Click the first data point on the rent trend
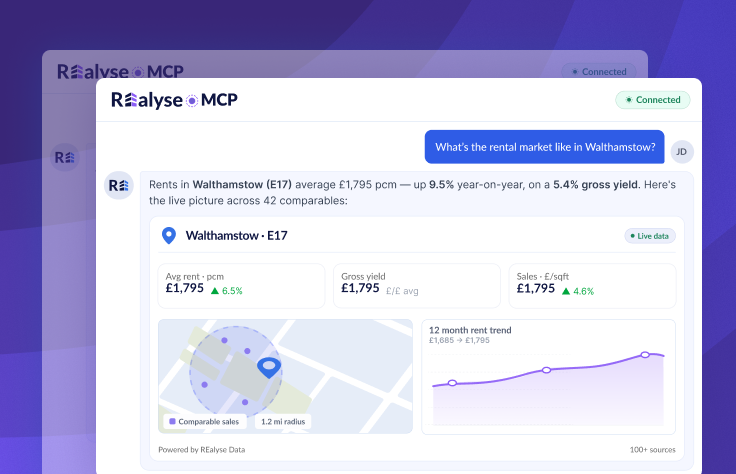Image resolution: width=736 pixels, height=474 pixels. (452, 383)
